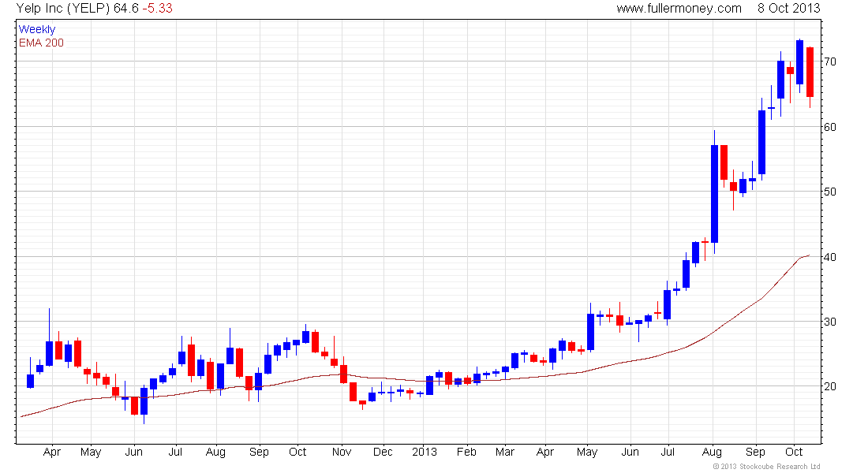Click the date '8 Oct 2013'
Image resolution: width=868 pixels, height=473 pixels.
pos(788,9)
